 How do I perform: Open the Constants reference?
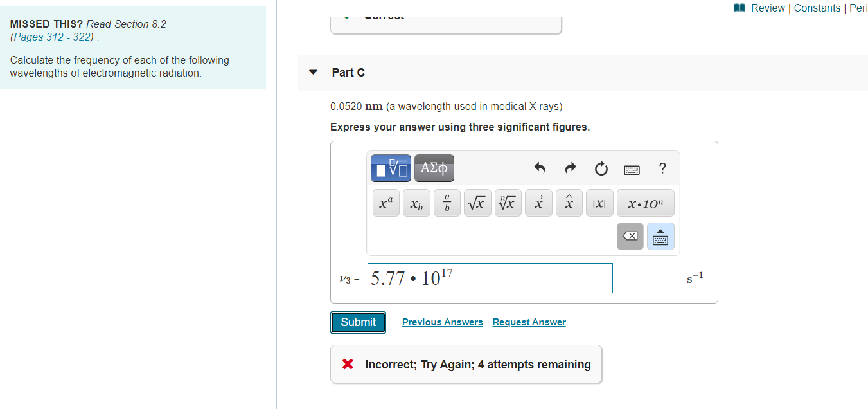[817, 8]
